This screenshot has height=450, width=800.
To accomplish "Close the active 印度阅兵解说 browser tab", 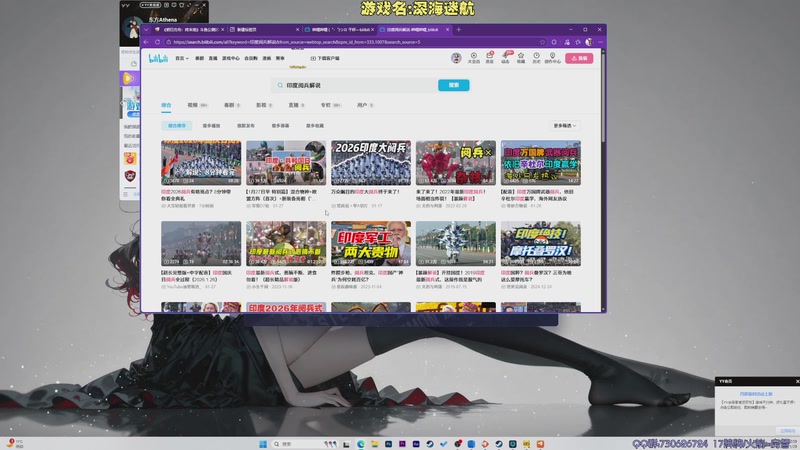I will tap(447, 30).
